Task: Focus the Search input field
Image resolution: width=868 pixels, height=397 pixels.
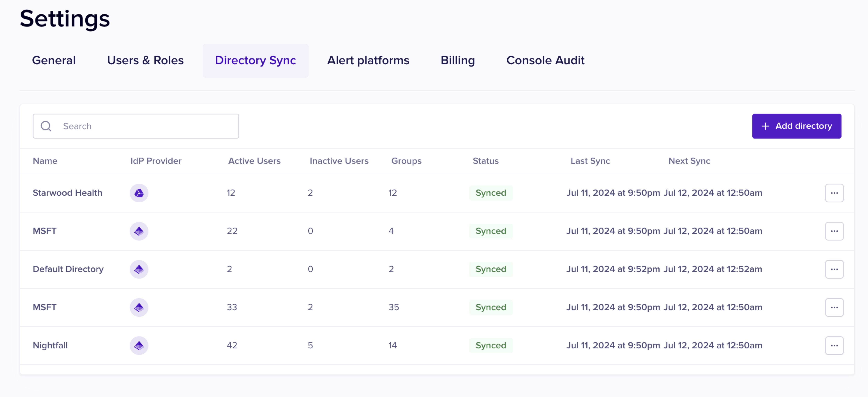Action: pyautogui.click(x=145, y=126)
